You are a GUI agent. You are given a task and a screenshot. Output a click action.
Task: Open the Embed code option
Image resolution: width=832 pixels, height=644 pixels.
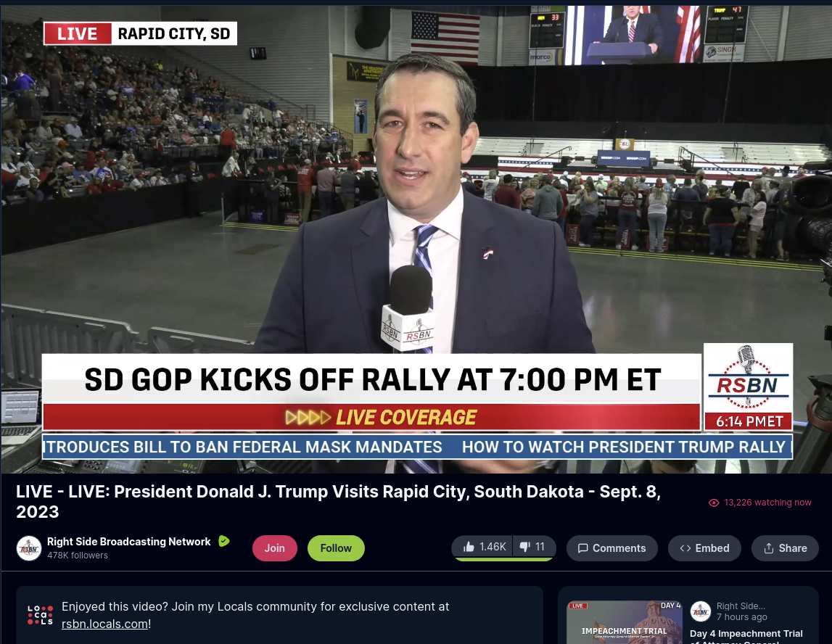(x=704, y=548)
